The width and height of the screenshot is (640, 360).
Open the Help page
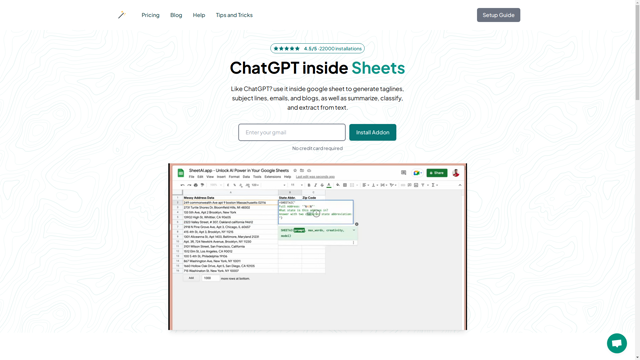pos(199,15)
